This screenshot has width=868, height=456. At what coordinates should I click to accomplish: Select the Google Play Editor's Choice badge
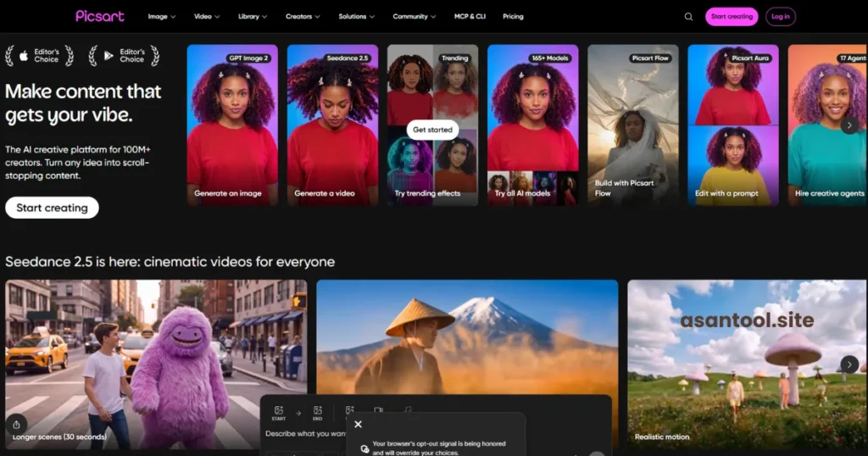click(x=125, y=56)
